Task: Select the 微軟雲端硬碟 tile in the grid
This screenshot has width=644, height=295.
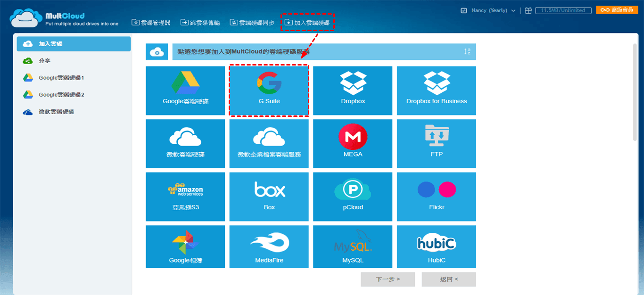Action: click(x=185, y=144)
